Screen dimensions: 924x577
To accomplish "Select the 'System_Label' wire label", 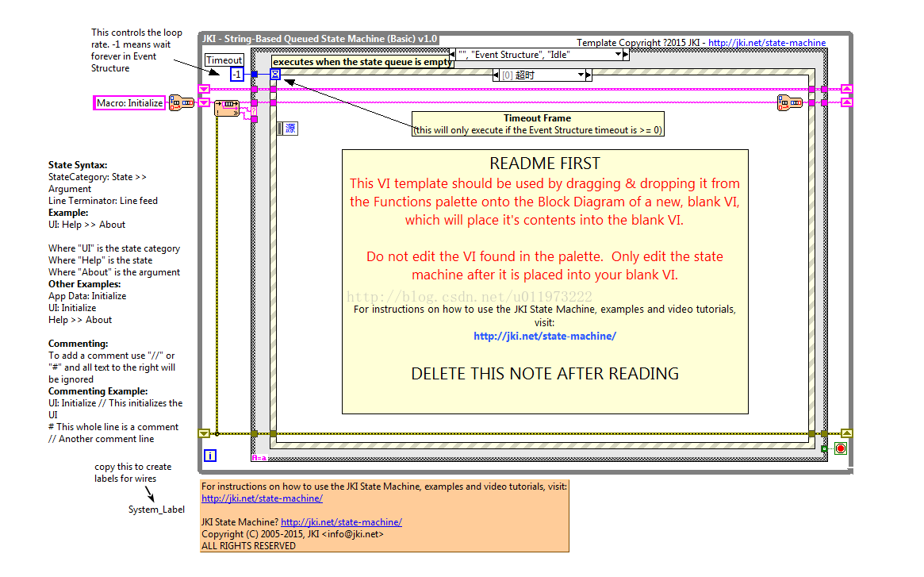I will [156, 510].
